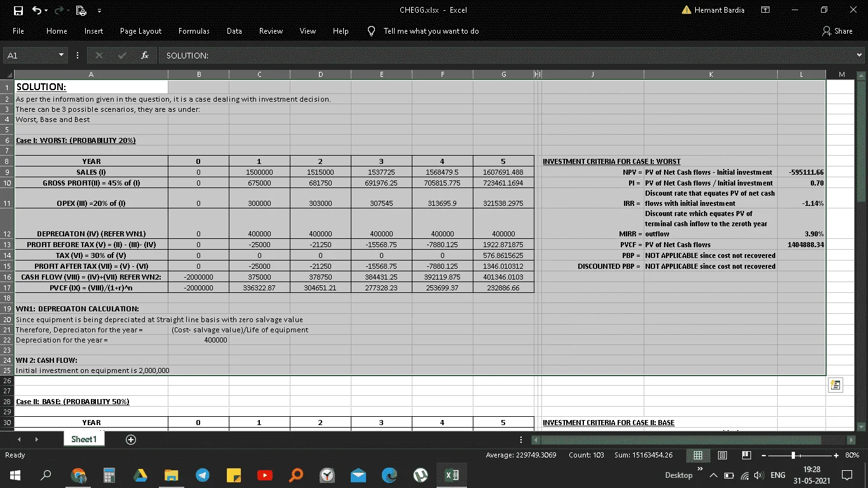Click the zoom slider handle
The width and height of the screenshot is (868, 488).
click(x=793, y=455)
